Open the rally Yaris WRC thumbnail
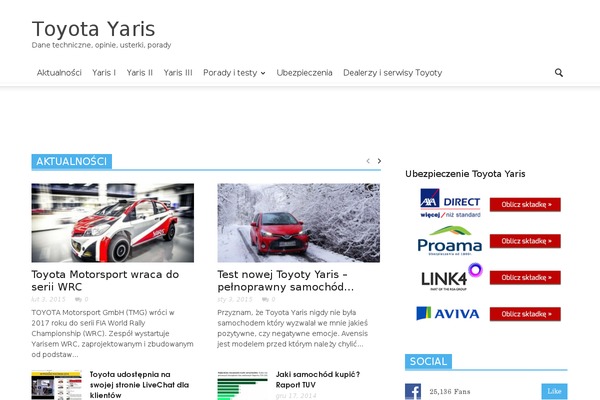The height and width of the screenshot is (400, 600). click(x=112, y=223)
